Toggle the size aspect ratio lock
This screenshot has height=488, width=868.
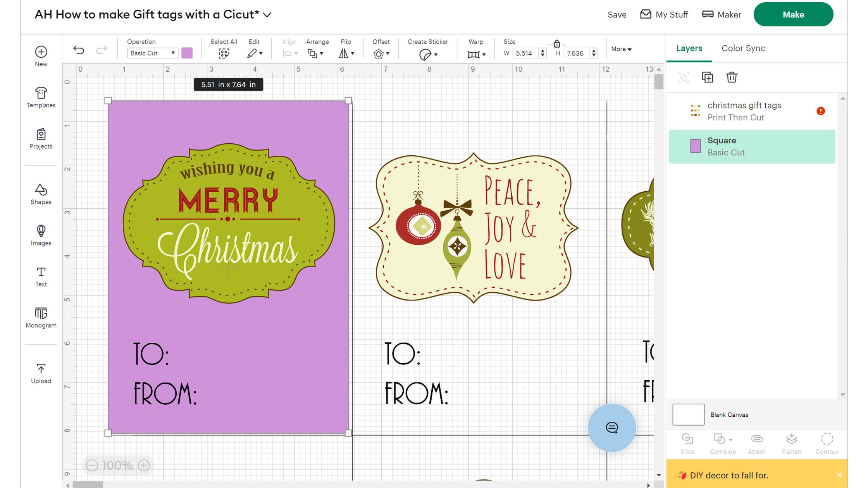557,44
